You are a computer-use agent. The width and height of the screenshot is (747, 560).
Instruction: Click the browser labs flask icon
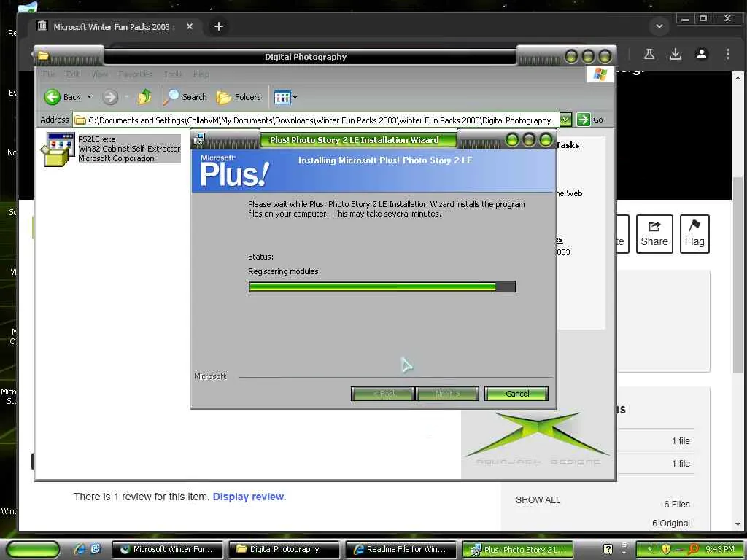649,54
